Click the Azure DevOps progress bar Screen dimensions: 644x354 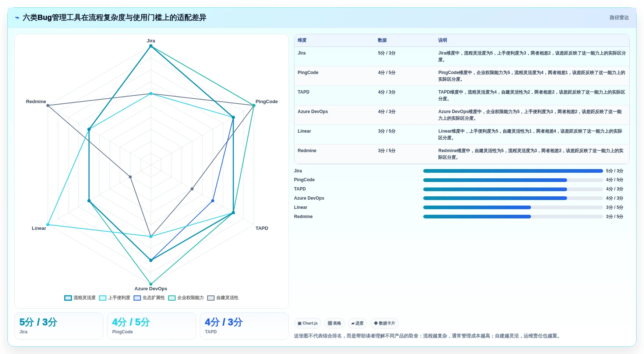pos(513,198)
